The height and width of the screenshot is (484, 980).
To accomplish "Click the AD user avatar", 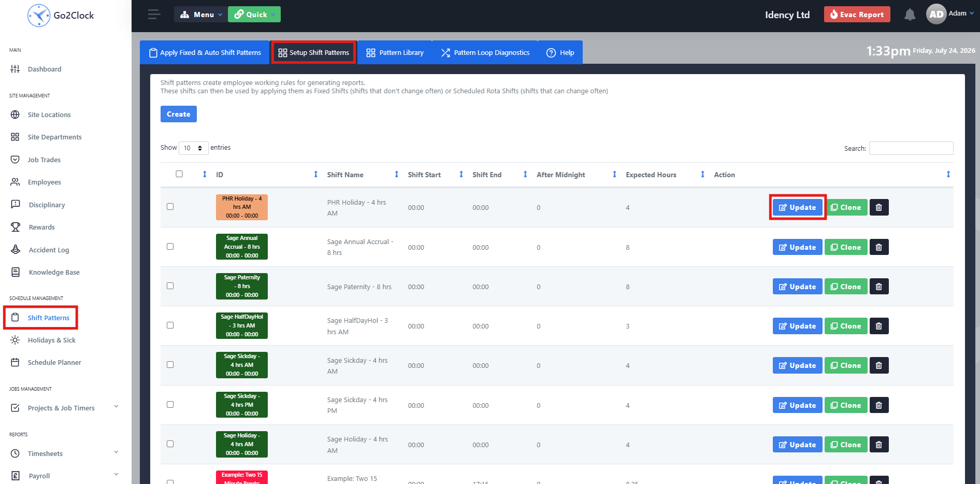I will pos(936,15).
